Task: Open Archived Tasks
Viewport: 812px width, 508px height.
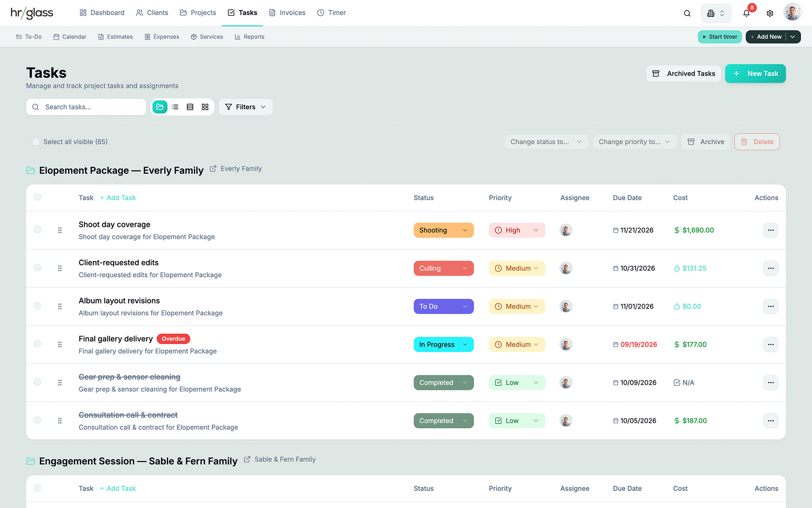Action: 683,74
